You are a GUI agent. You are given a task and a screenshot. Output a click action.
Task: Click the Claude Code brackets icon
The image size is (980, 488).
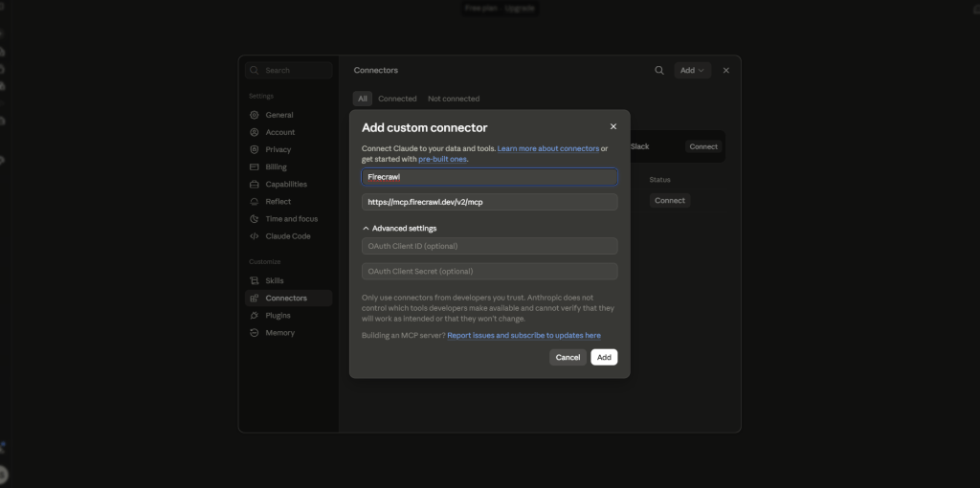(x=254, y=236)
